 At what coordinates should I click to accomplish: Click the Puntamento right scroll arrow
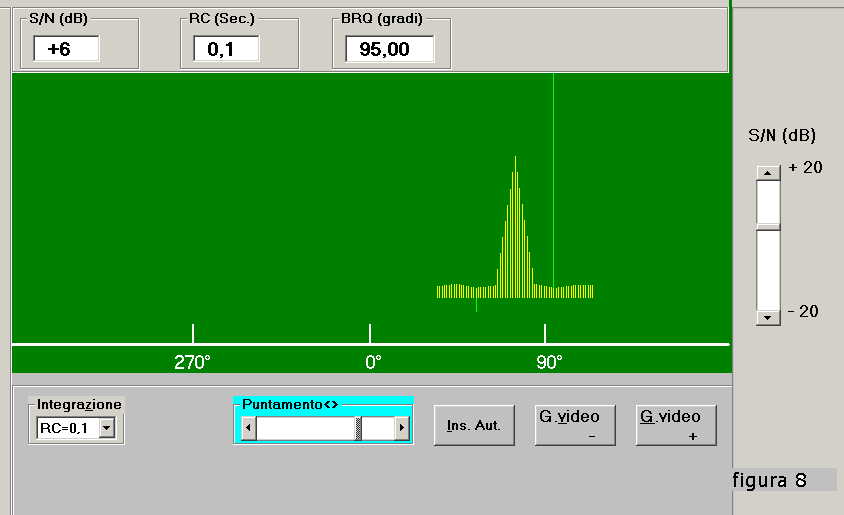coord(402,428)
